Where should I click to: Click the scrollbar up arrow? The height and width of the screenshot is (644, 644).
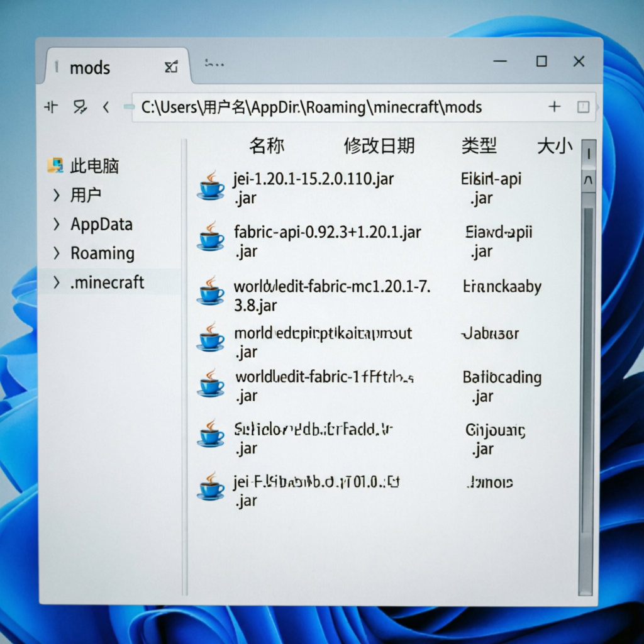click(588, 180)
